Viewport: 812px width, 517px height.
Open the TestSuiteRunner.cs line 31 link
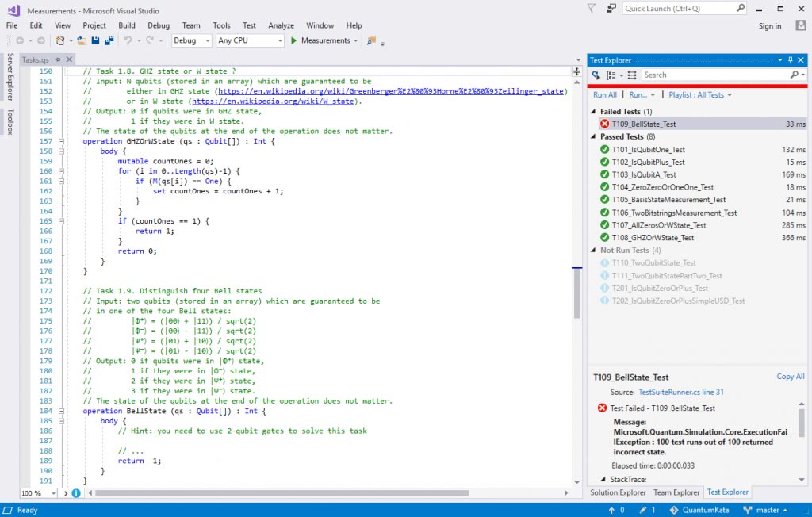[x=681, y=392]
